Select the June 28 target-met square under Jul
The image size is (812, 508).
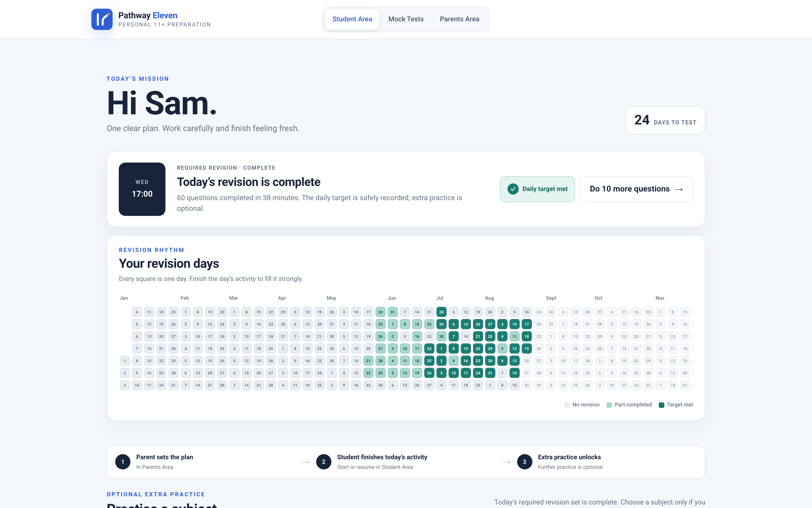pyautogui.click(x=441, y=312)
